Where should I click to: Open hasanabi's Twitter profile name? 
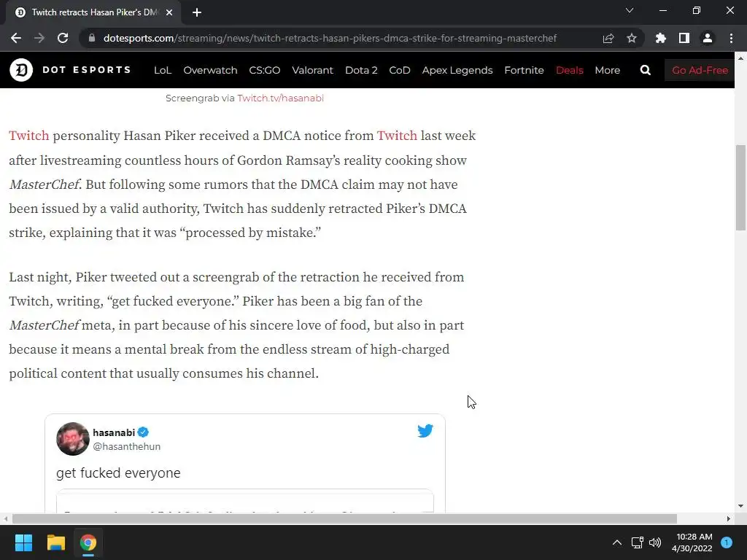114,432
